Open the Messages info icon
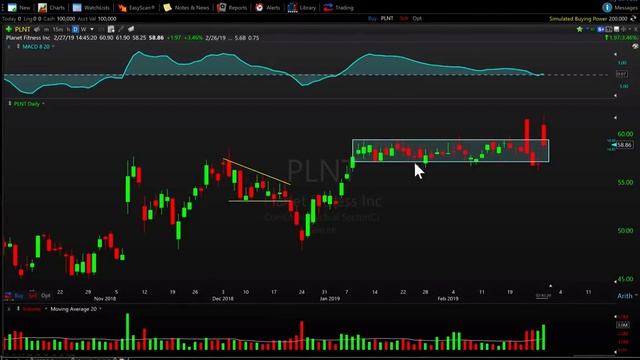The image size is (640, 360). [607, 8]
